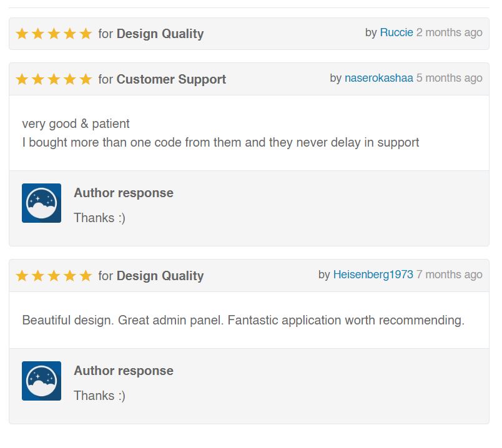Viewport: 502px width, 448px height.
Task: Click first 'Author response' heading
Action: click(x=124, y=193)
